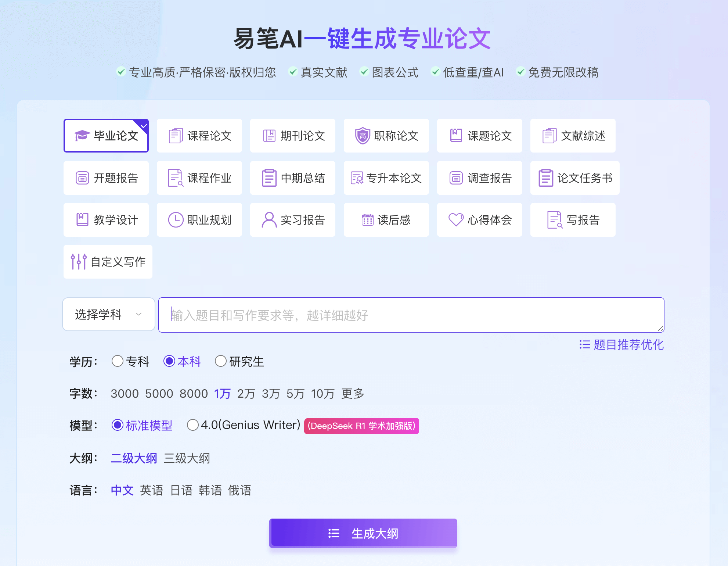This screenshot has height=566, width=728.
Task: Select the 三级大纲 outline option
Action: 187,458
